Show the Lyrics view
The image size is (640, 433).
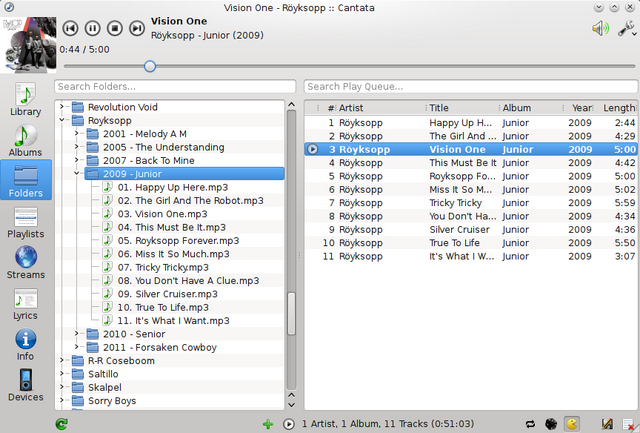point(26,304)
